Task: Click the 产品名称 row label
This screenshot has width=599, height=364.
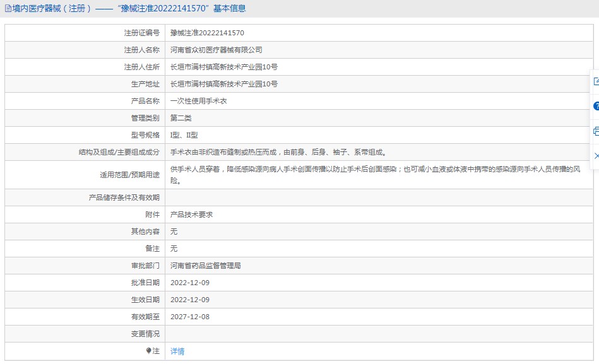Action: click(145, 101)
